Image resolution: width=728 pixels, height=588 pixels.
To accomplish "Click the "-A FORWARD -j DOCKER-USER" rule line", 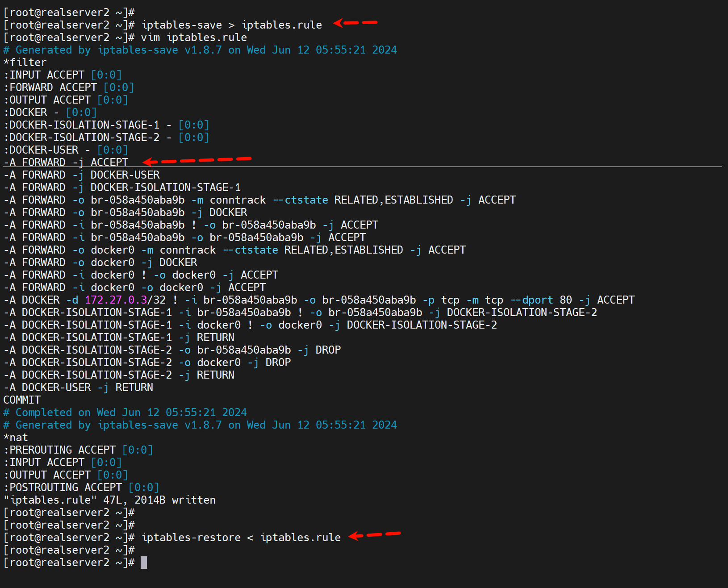I will [x=81, y=175].
